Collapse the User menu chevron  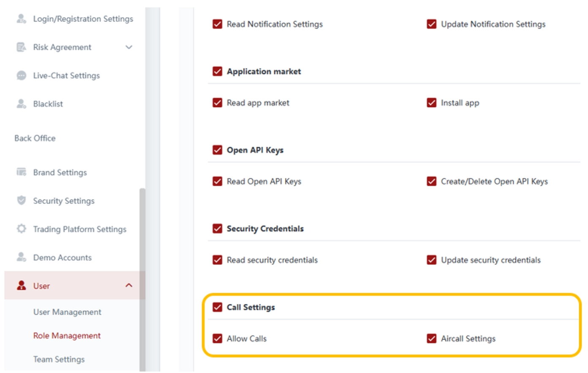point(129,286)
